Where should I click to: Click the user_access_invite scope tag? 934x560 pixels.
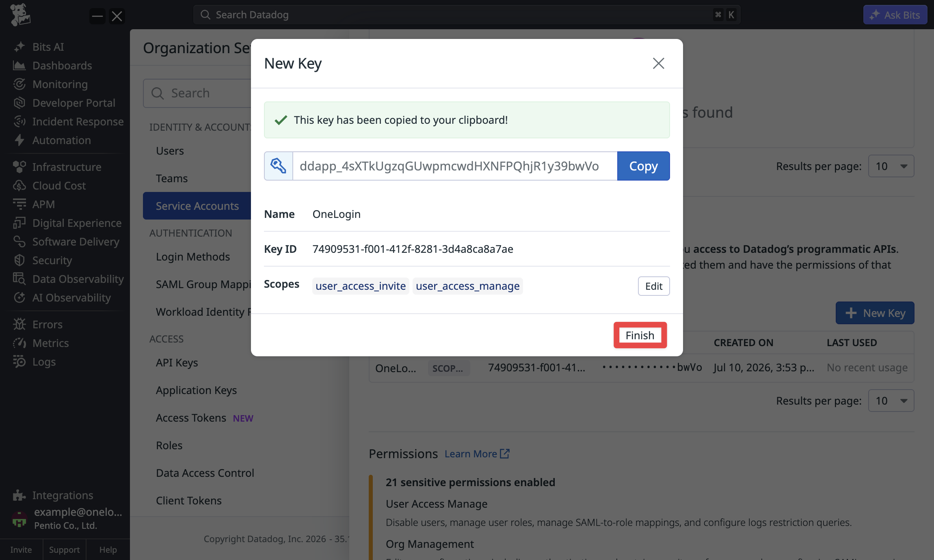coord(361,286)
